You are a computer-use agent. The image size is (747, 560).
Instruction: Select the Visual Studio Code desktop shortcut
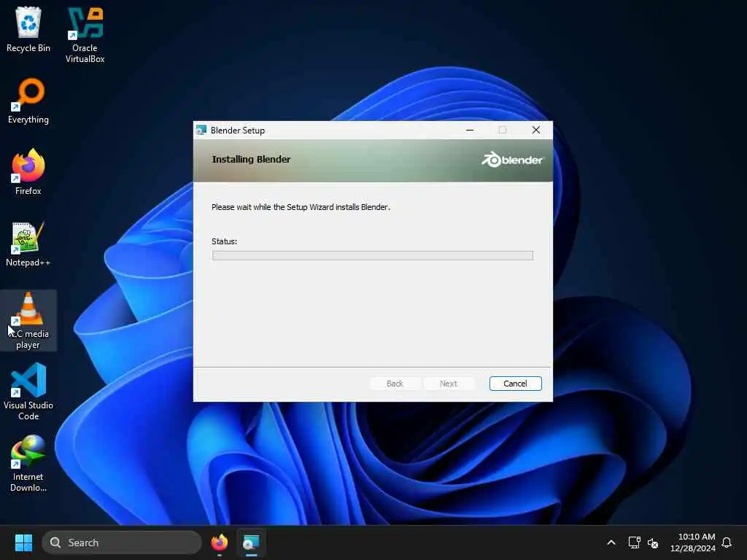28,392
